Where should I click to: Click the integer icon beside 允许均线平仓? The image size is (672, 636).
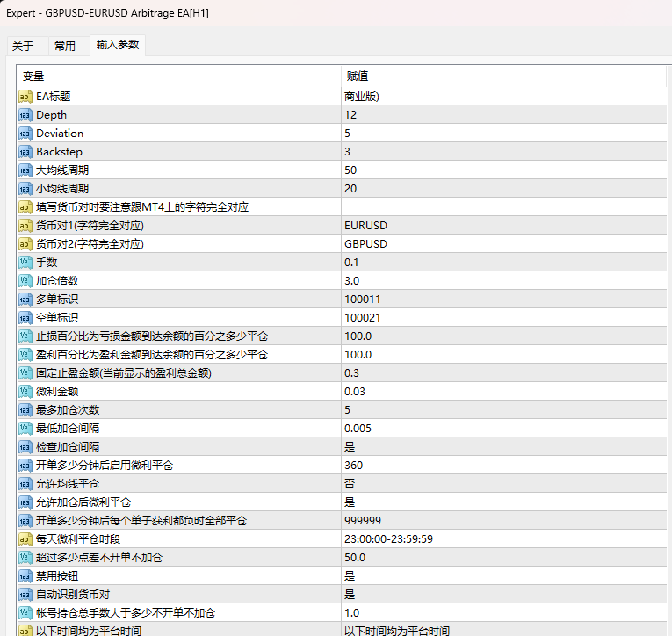tap(25, 483)
